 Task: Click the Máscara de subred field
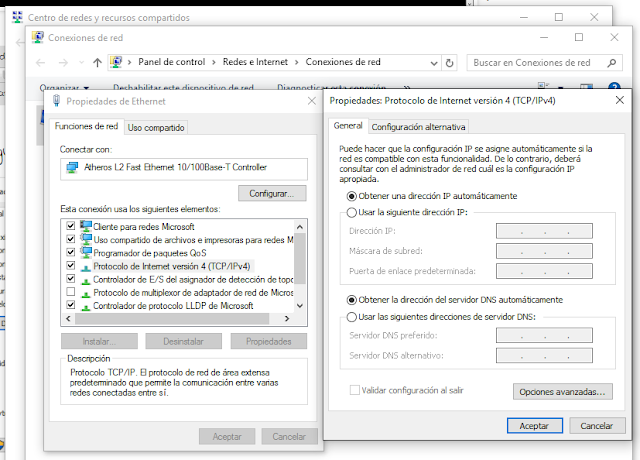544,251
